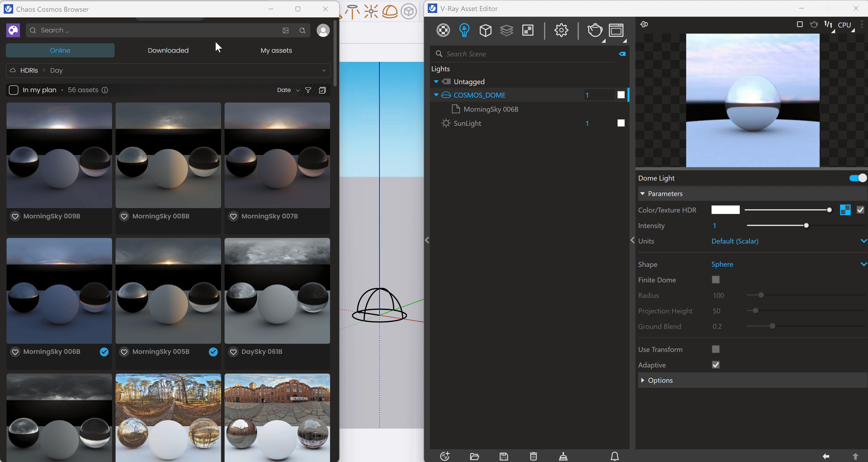Open the Geometry category cube icon

click(x=485, y=30)
